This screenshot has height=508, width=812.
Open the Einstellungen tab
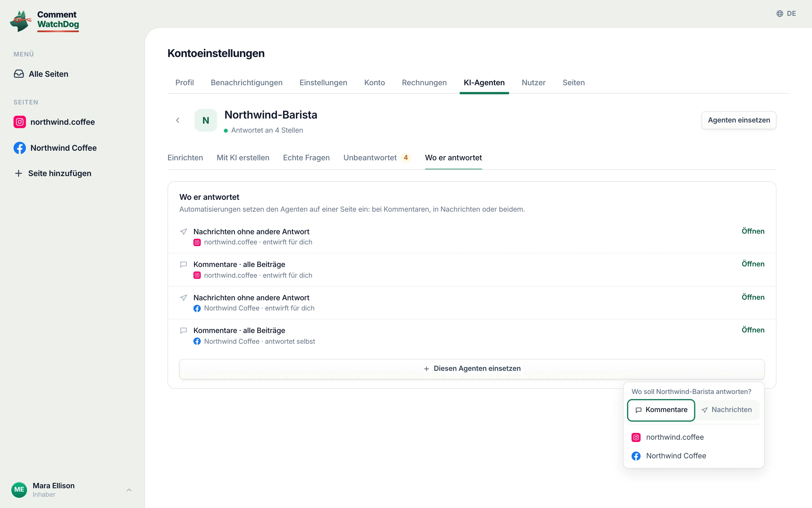[x=323, y=83]
